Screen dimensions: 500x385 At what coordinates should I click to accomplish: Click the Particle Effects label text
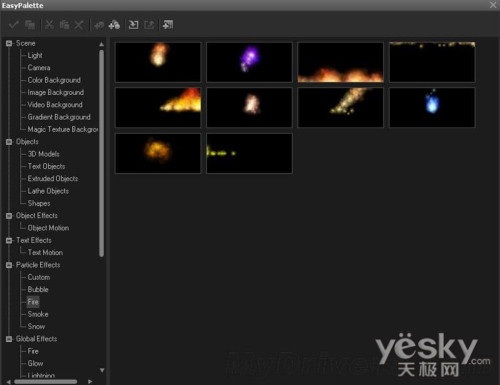[x=38, y=265]
